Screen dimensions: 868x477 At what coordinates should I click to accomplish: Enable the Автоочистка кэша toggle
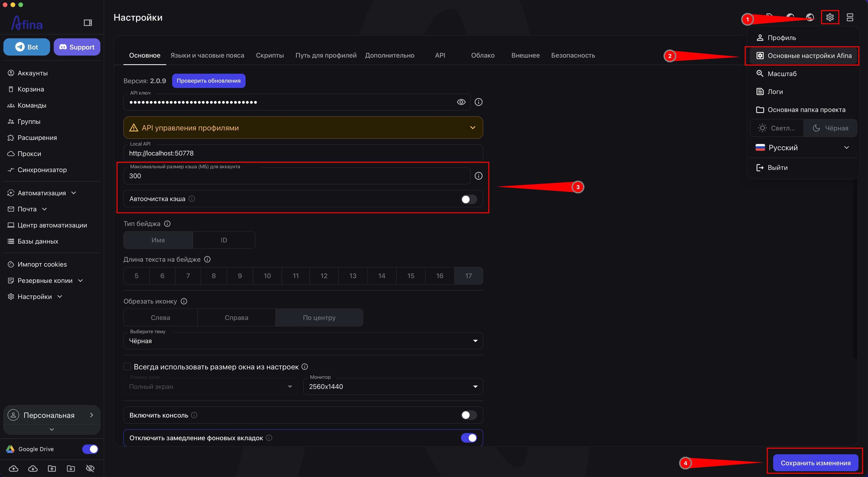469,199
